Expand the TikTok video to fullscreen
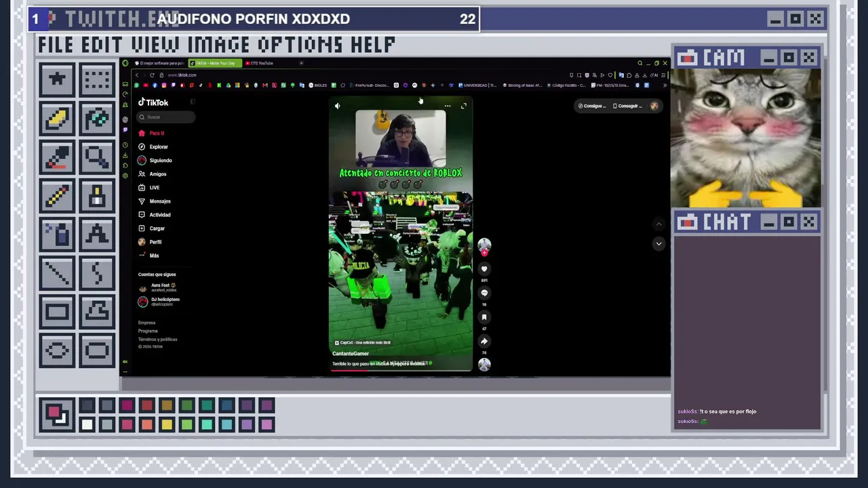The height and width of the screenshot is (488, 868). click(x=464, y=106)
